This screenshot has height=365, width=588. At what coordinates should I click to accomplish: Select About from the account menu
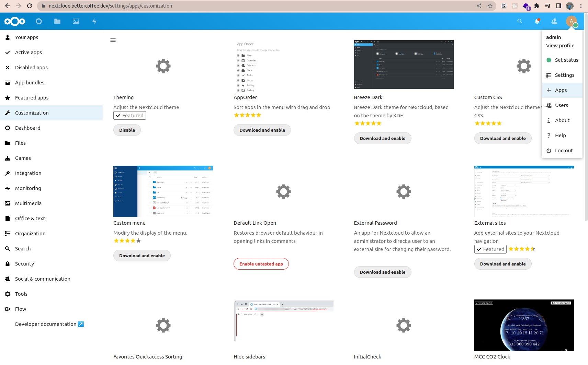point(562,120)
